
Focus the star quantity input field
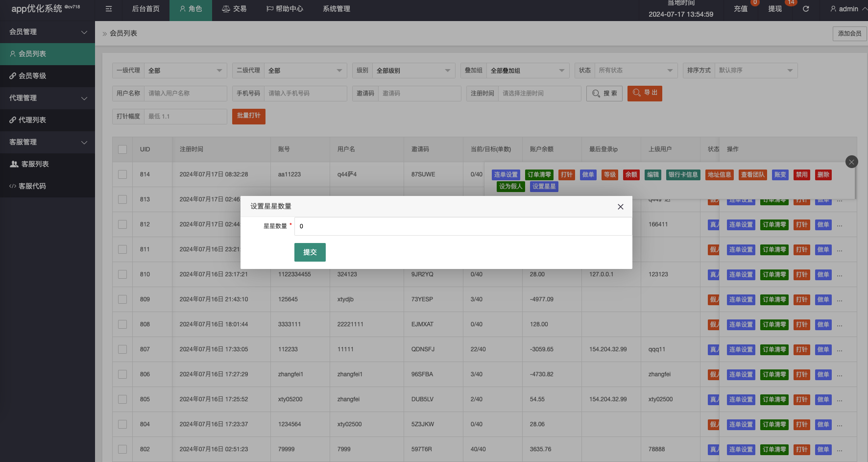tap(462, 226)
